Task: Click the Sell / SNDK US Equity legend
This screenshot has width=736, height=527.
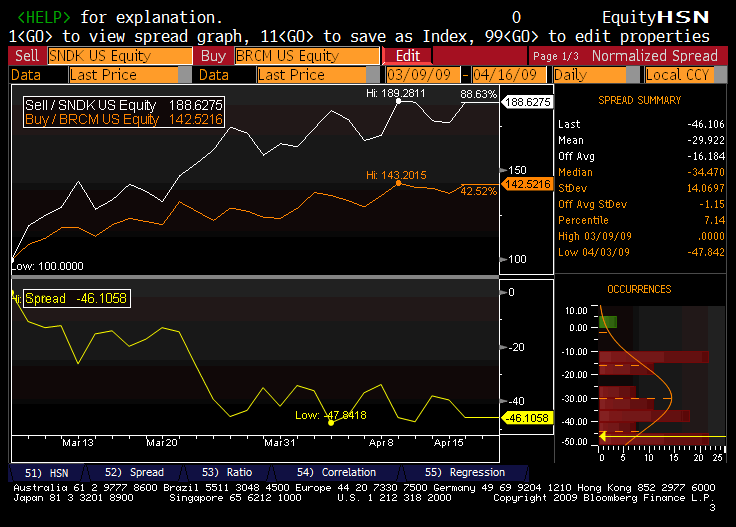Action: point(123,105)
